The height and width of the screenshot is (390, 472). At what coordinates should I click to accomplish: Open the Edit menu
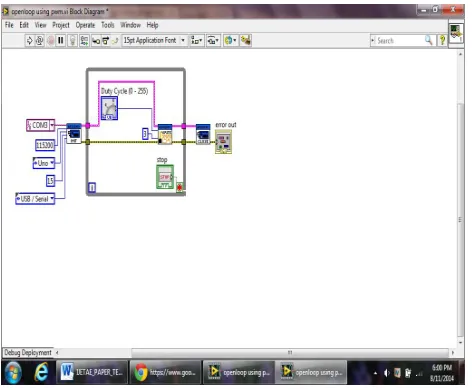pos(24,25)
